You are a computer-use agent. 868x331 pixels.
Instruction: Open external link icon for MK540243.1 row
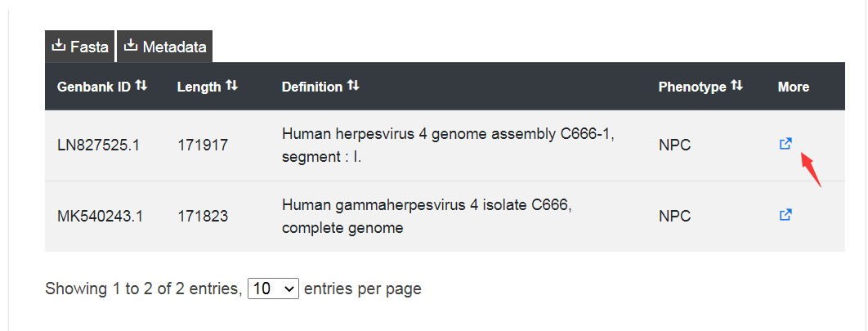785,215
